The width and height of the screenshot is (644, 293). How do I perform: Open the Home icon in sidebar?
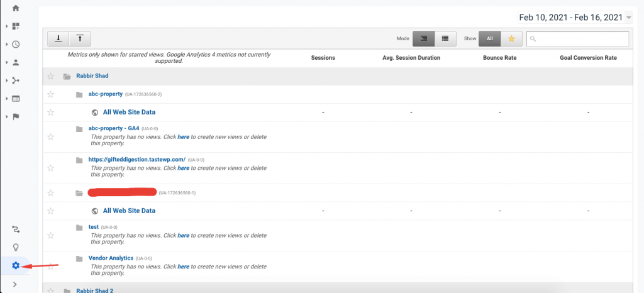[16, 8]
